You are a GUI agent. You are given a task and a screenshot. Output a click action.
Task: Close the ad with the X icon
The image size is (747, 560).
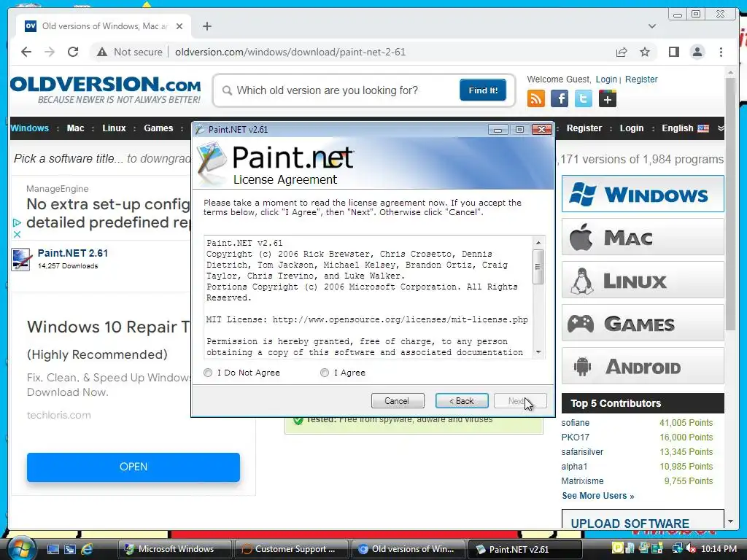point(18,234)
